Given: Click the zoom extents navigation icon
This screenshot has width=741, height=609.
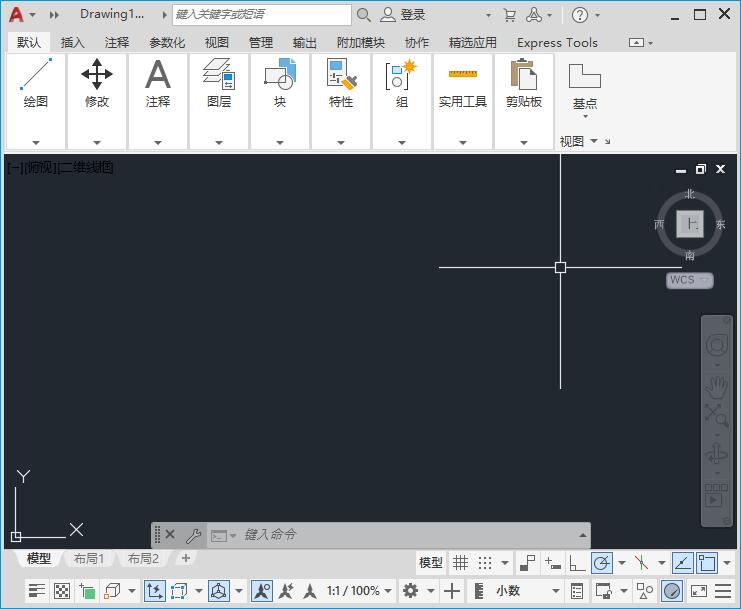Looking at the screenshot, I should pos(716,415).
